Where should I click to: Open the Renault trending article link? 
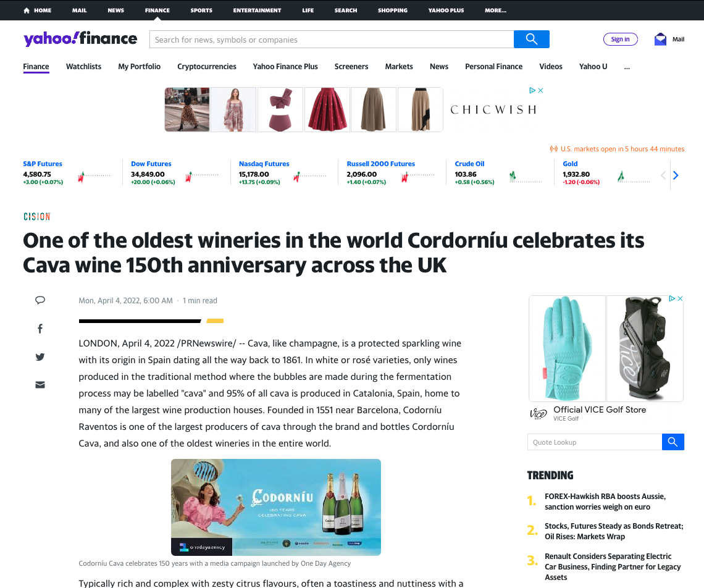(x=613, y=566)
